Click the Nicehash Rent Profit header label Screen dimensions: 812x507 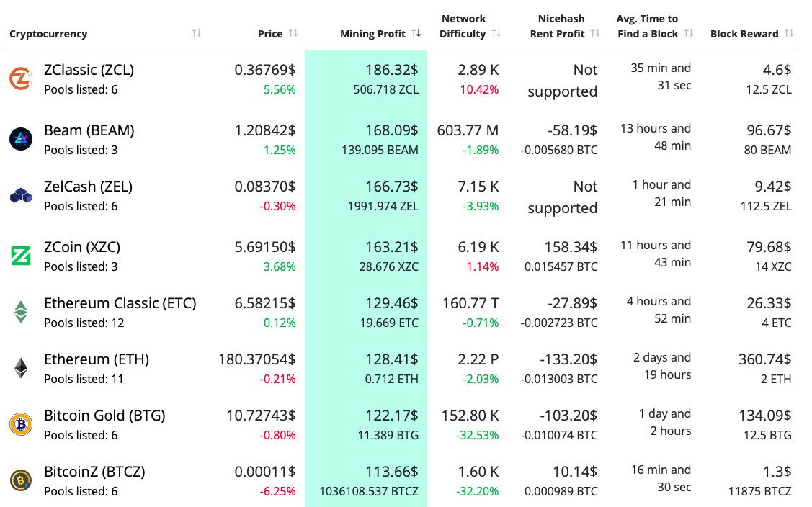(x=558, y=26)
